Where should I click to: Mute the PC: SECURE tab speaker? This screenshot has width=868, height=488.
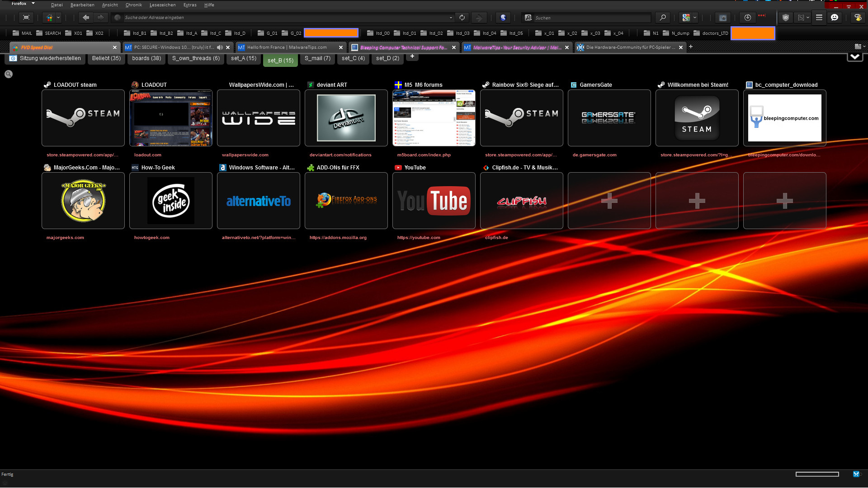pos(220,47)
